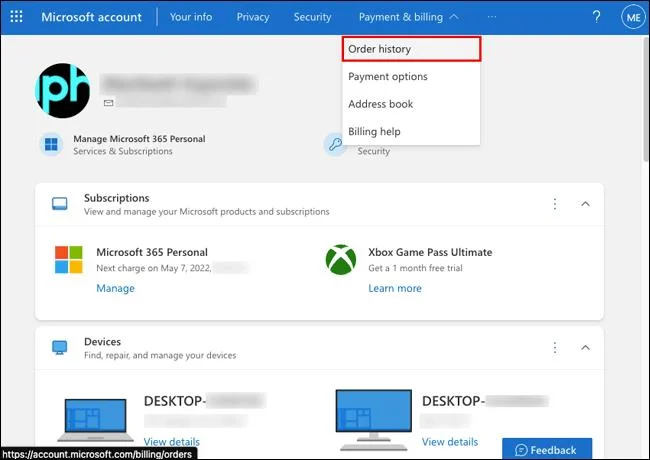Viewport: 650px width, 460px height.
Task: Click the key Security icon
Action: [x=335, y=144]
